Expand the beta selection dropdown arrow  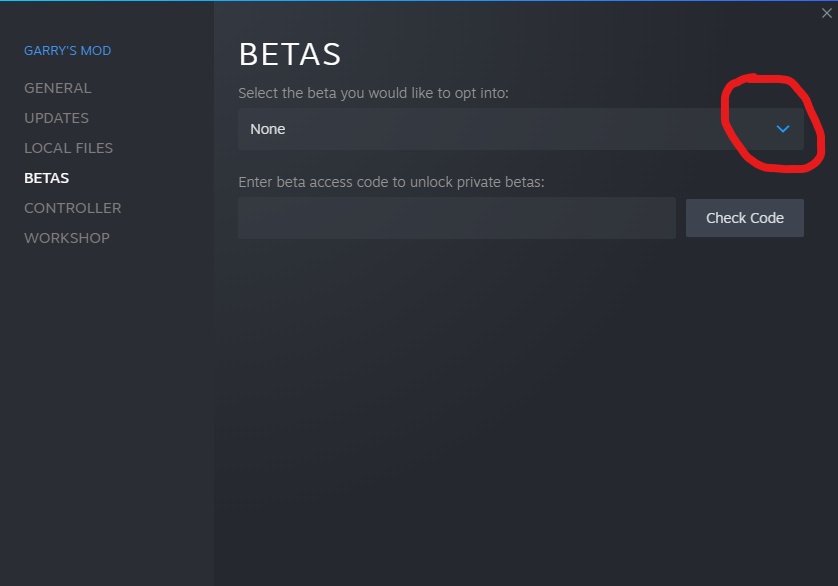783,129
